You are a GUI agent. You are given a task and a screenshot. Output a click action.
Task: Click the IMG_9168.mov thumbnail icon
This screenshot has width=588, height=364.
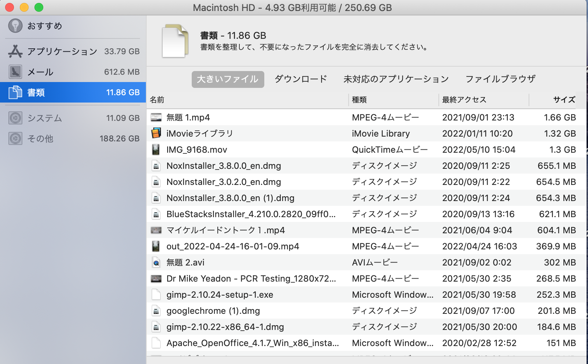[x=156, y=149]
